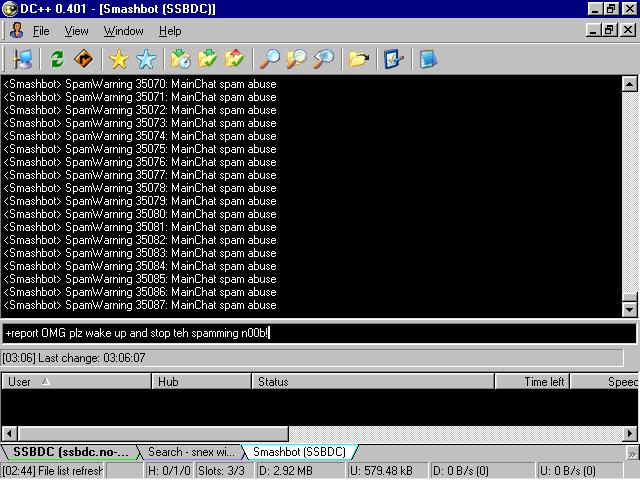Open the Window menu

click(124, 31)
